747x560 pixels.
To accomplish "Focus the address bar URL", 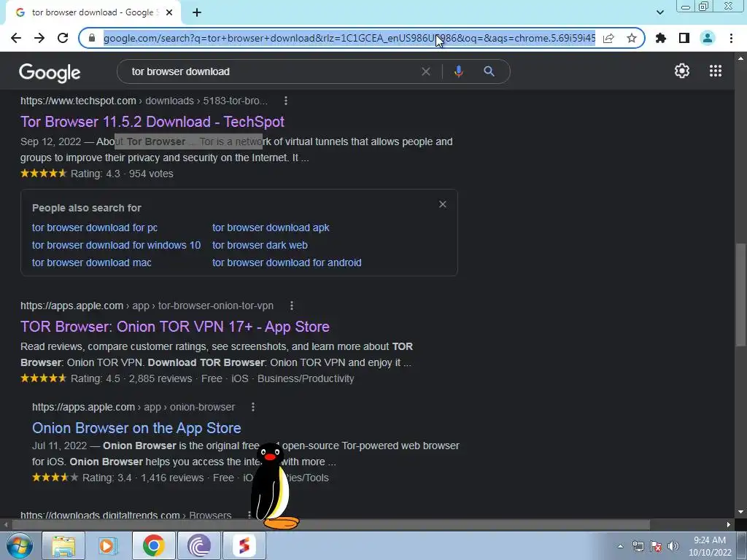I will click(349, 38).
